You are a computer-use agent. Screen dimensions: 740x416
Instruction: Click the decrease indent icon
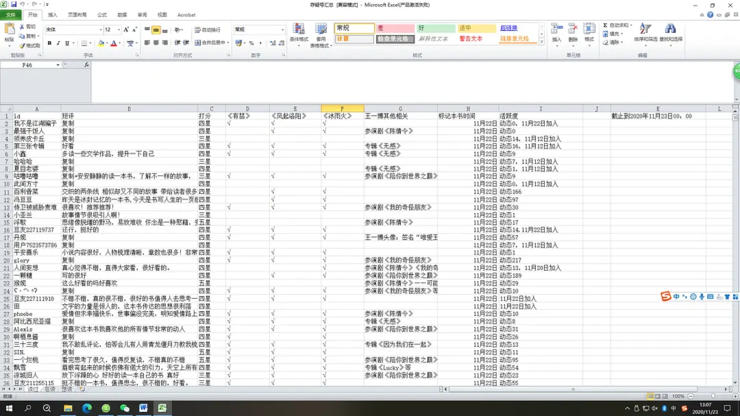[x=177, y=43]
